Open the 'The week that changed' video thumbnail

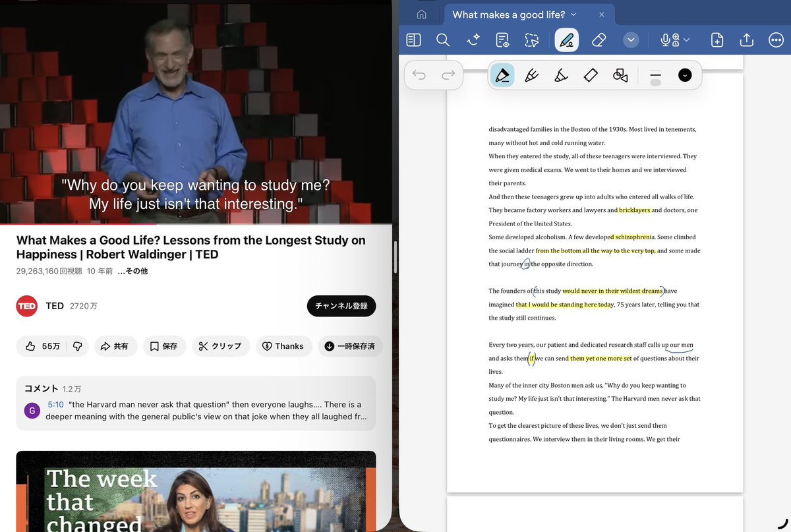pos(196,491)
